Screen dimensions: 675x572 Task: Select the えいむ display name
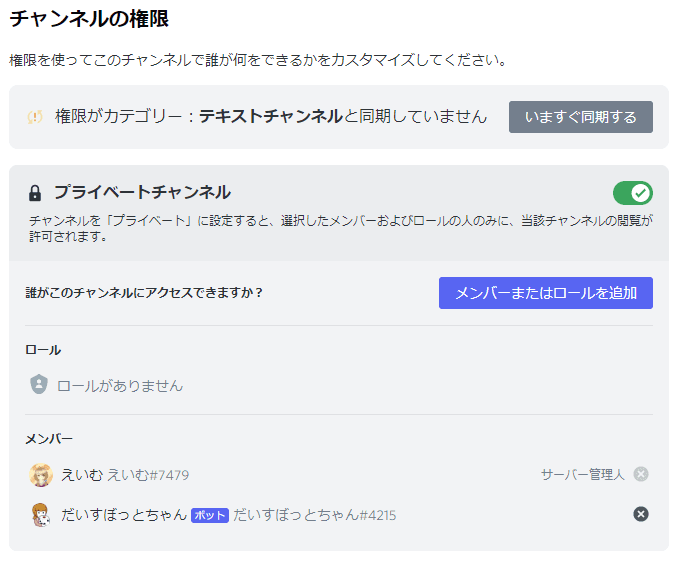(82, 475)
